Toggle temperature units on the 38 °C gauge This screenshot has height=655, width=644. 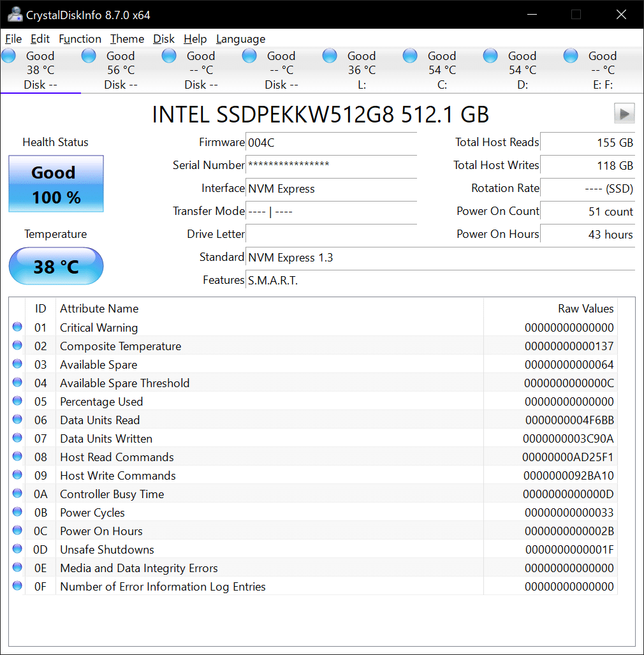55,266
